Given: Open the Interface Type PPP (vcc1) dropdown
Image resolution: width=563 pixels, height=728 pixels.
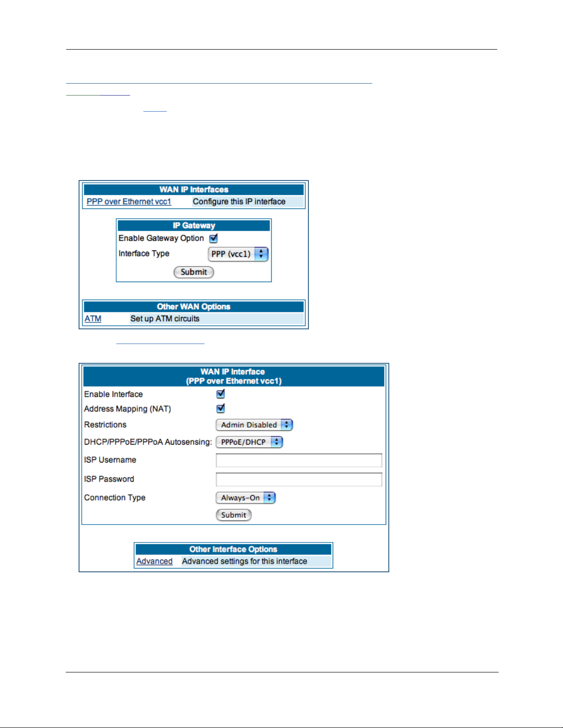Looking at the screenshot, I should [x=238, y=254].
